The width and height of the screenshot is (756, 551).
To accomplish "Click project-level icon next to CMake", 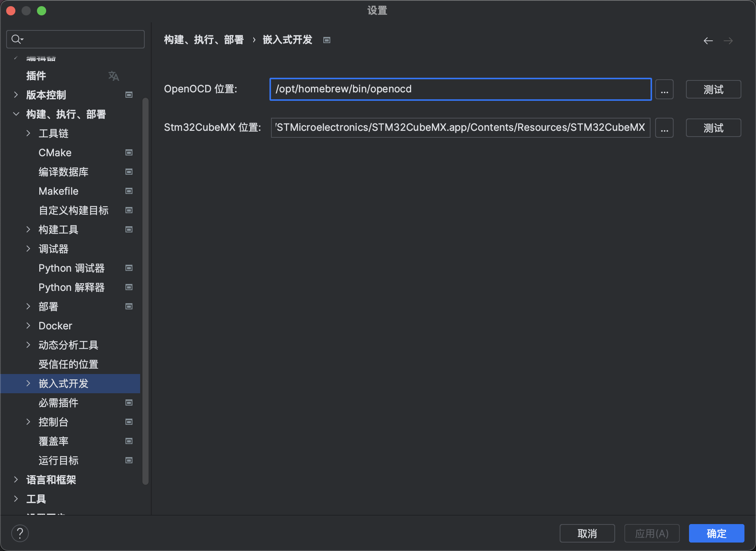I will click(129, 153).
